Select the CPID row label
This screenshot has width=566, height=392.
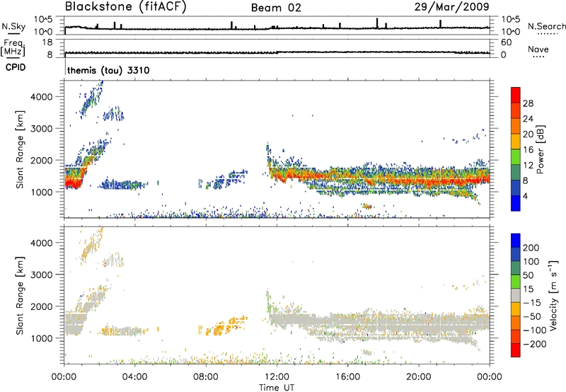coord(16,67)
